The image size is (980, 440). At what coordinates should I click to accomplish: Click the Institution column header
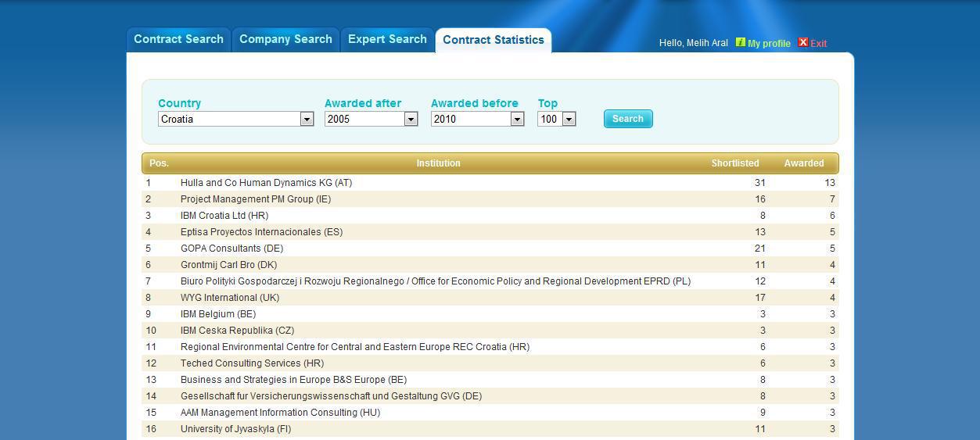pos(438,163)
